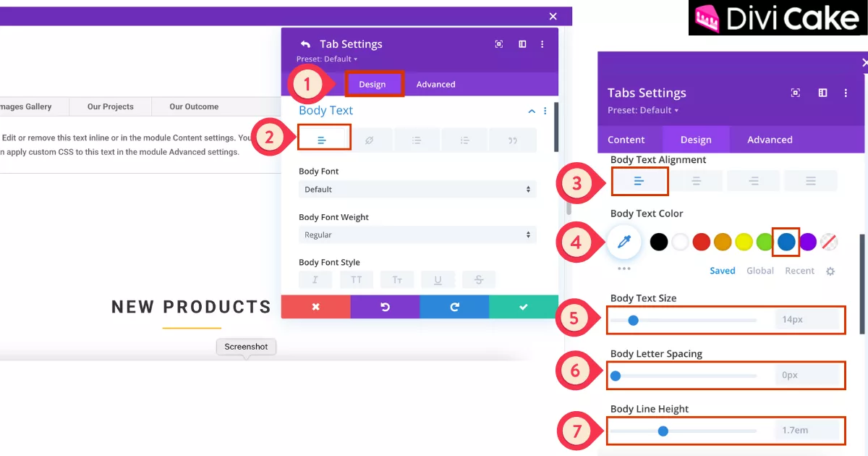Collapse the Body Text section chevron

[x=532, y=111]
